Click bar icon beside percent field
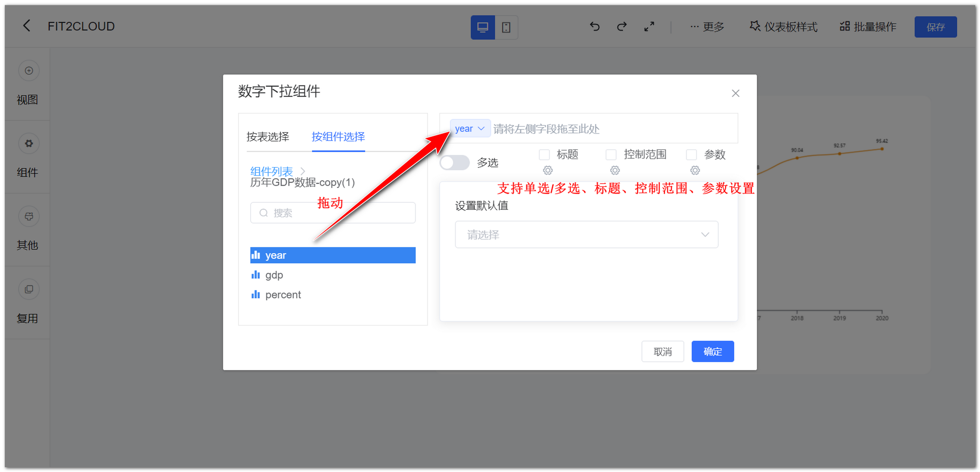Screen dimensions: 980x472 pos(255,295)
